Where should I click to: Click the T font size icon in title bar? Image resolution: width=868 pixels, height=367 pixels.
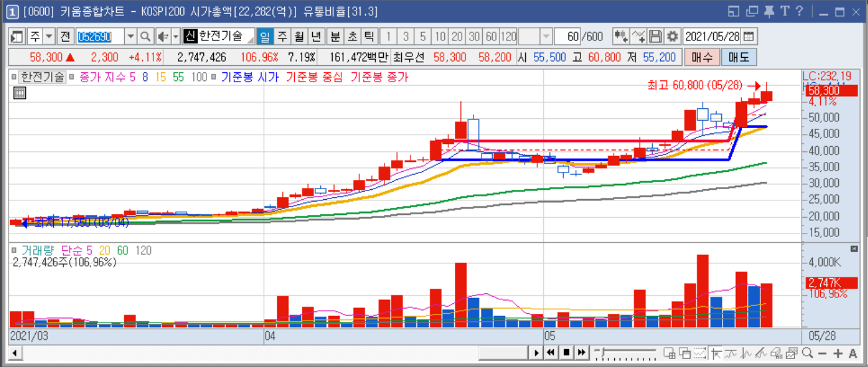pyautogui.click(x=784, y=11)
